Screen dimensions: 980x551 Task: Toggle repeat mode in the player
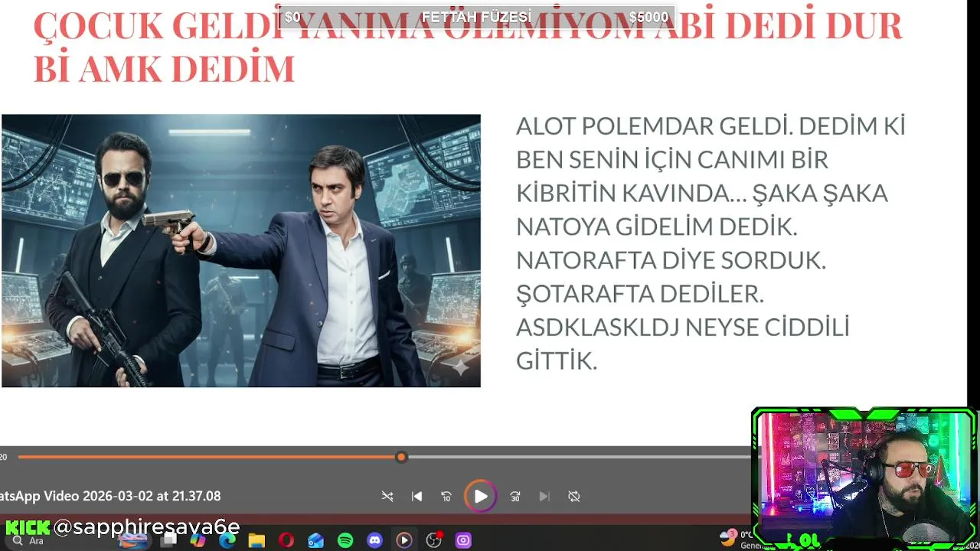pos(574,497)
